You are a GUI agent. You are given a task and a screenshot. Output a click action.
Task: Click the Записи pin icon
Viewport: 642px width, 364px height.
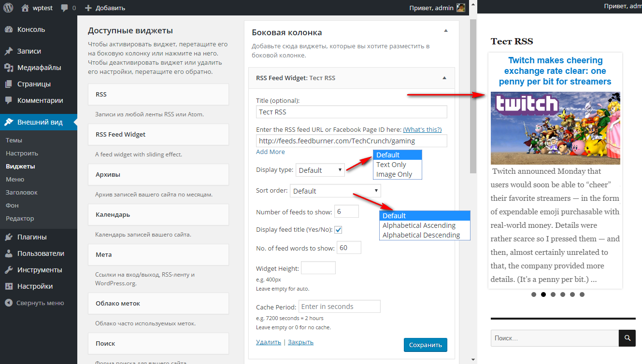pyautogui.click(x=9, y=51)
